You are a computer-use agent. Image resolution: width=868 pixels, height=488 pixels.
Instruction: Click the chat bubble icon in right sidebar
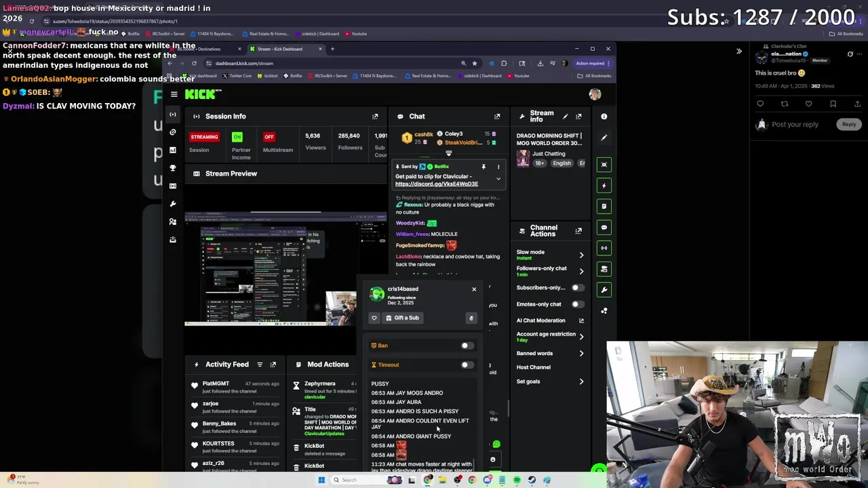[x=604, y=227]
